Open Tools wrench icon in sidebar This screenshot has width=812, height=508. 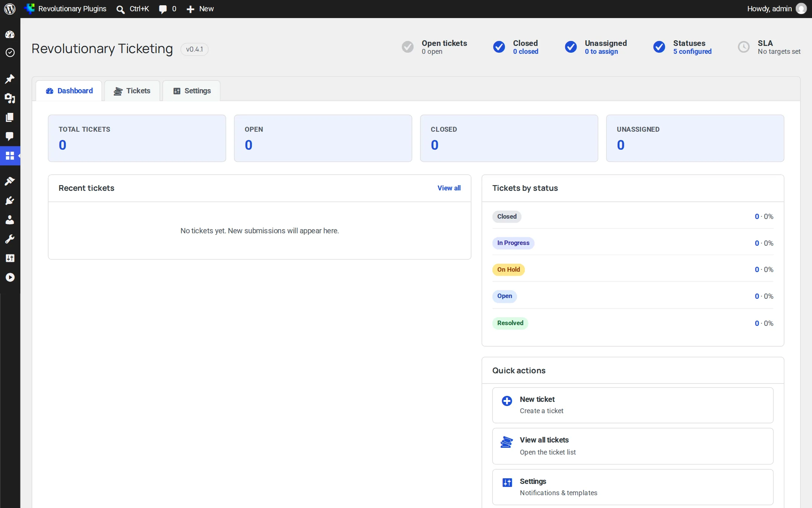coord(10,239)
